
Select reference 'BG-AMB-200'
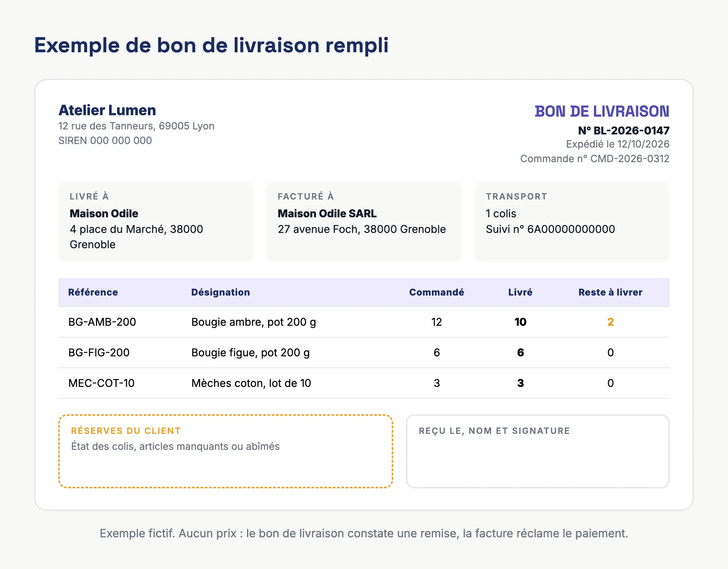[102, 322]
